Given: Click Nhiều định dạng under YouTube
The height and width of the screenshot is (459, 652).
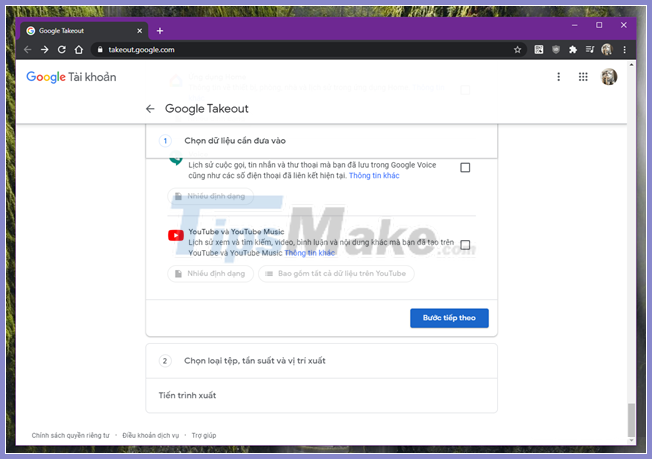Looking at the screenshot, I should 210,274.
